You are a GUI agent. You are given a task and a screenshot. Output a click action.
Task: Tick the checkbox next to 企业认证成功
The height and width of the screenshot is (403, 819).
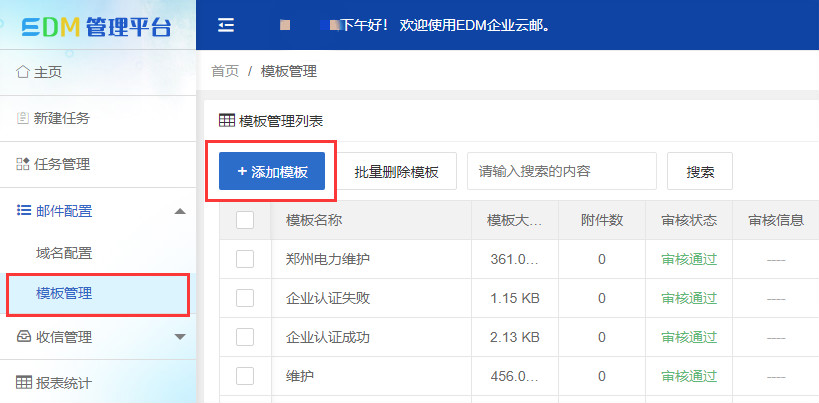pyautogui.click(x=245, y=337)
